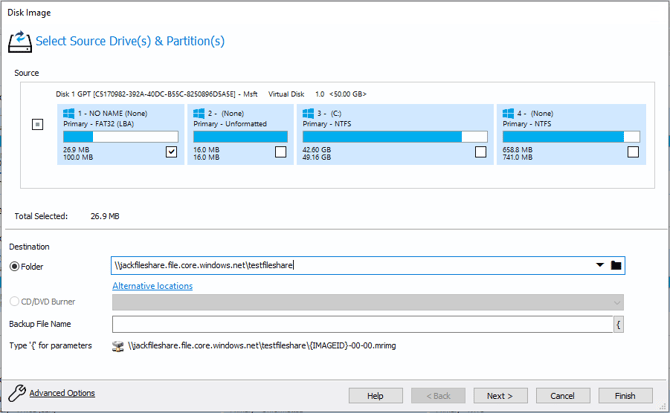Viewport: 670px width, 413px height.
Task: Toggle the whole Disk 1 selection checkbox
Action: [38, 125]
